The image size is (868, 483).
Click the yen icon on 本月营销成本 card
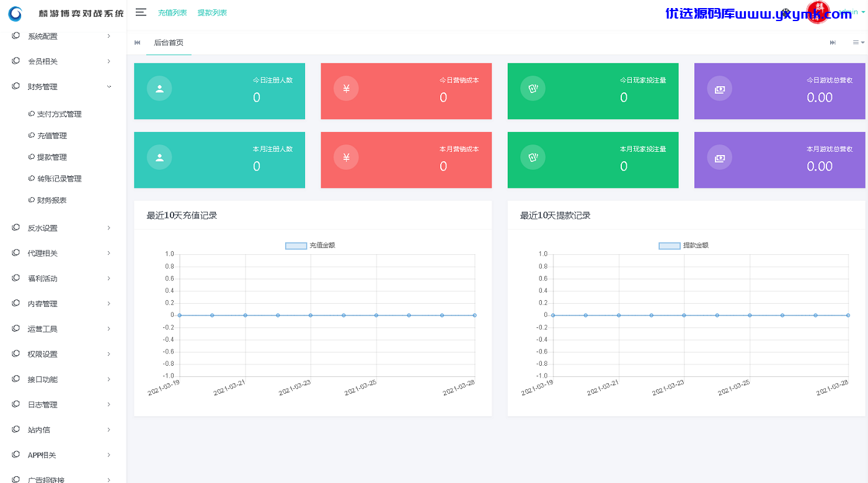point(346,157)
